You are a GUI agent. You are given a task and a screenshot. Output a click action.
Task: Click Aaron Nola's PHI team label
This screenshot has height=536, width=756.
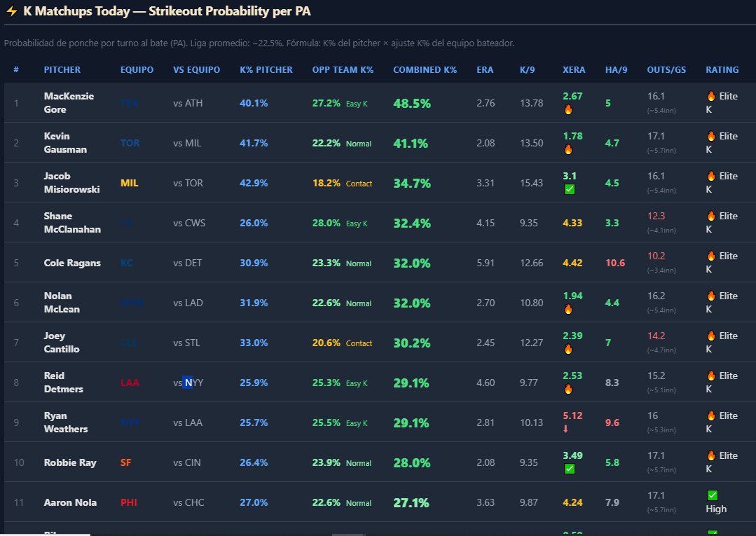[129, 503]
